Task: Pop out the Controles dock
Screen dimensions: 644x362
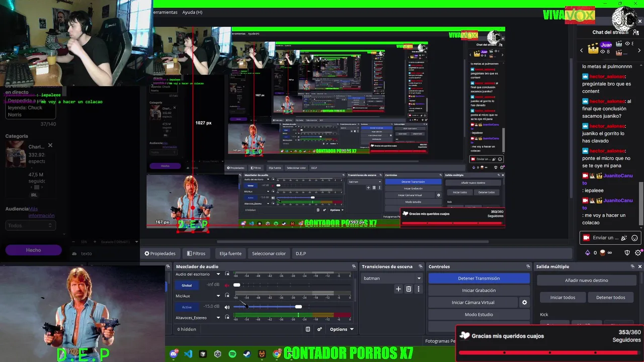Action: (x=528, y=266)
